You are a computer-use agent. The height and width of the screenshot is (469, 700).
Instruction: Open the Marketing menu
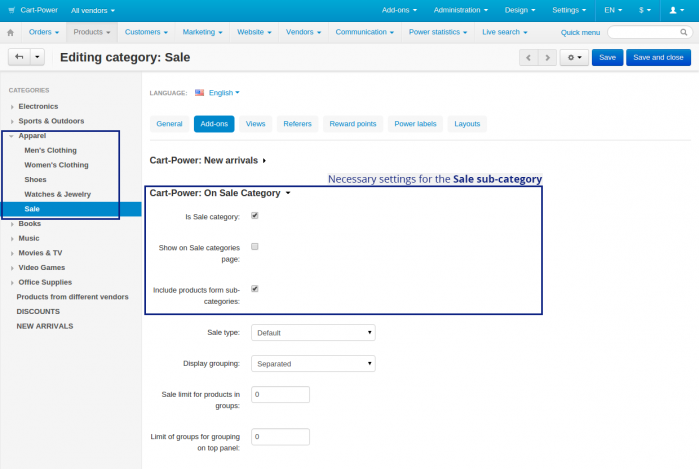click(202, 32)
